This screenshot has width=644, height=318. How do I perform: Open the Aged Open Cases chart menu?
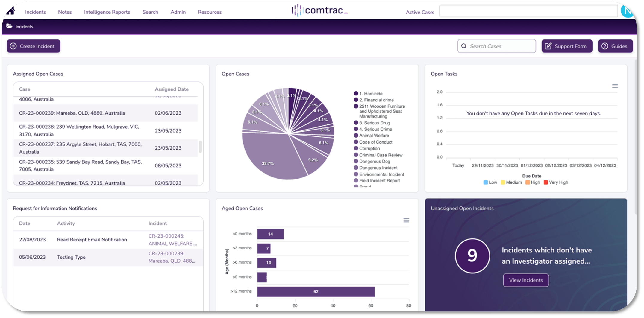(406, 220)
